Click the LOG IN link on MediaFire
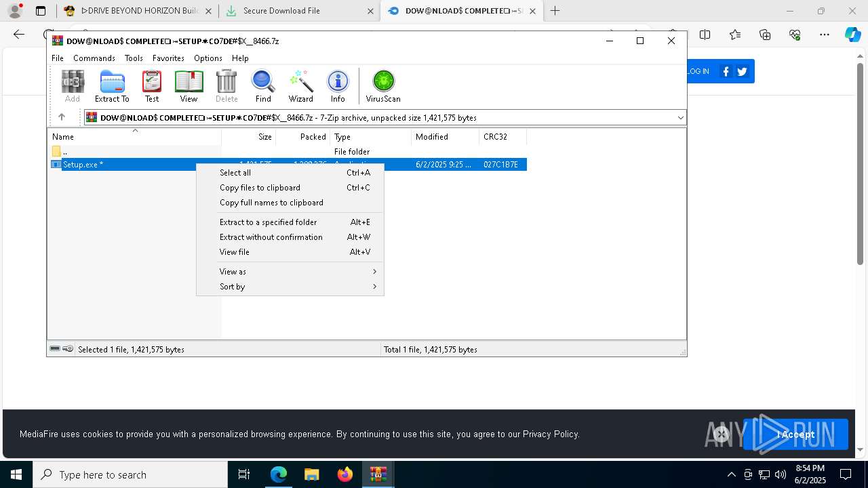The height and width of the screenshot is (488, 868). click(x=698, y=71)
